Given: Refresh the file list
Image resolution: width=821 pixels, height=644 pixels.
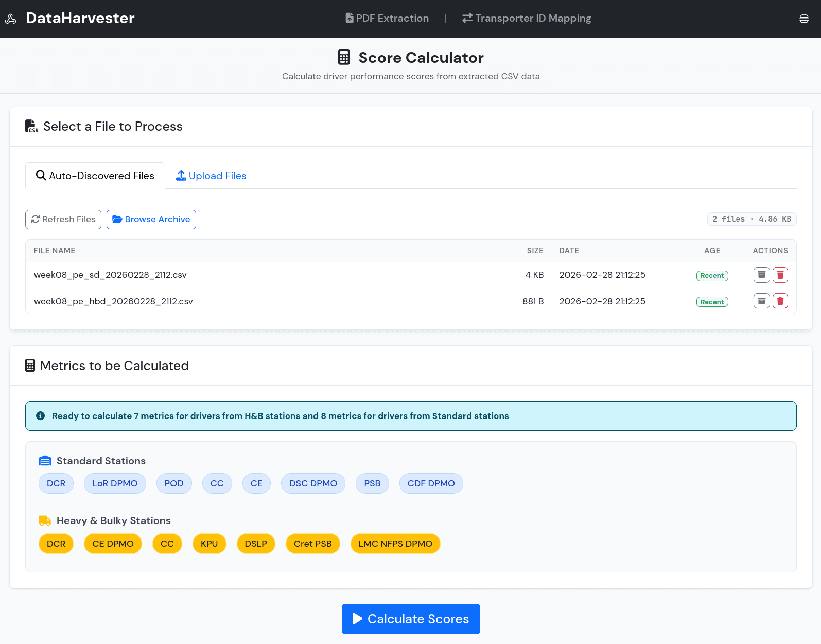Looking at the screenshot, I should coord(63,219).
